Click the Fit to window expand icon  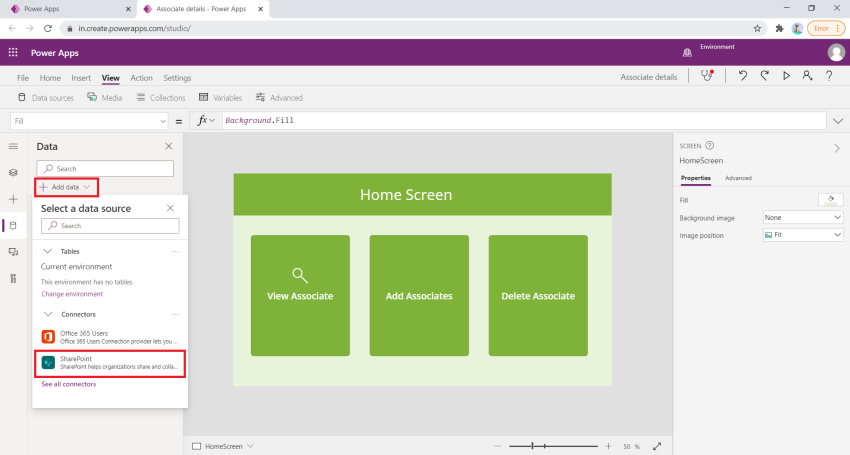pyautogui.click(x=657, y=446)
